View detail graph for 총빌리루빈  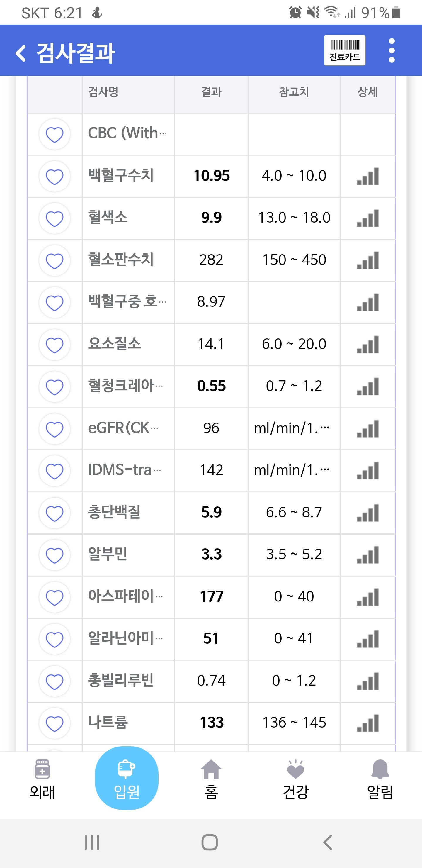[x=367, y=681]
